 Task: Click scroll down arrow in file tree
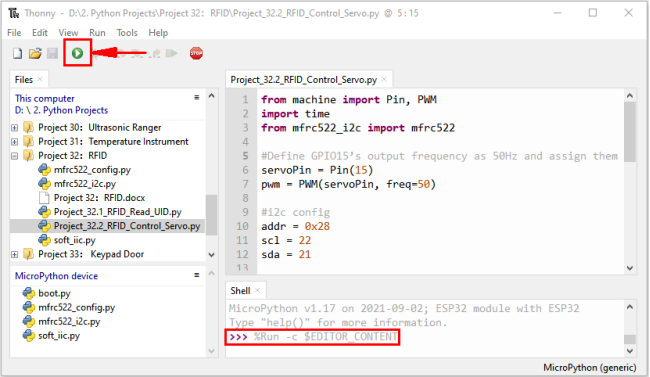click(211, 254)
